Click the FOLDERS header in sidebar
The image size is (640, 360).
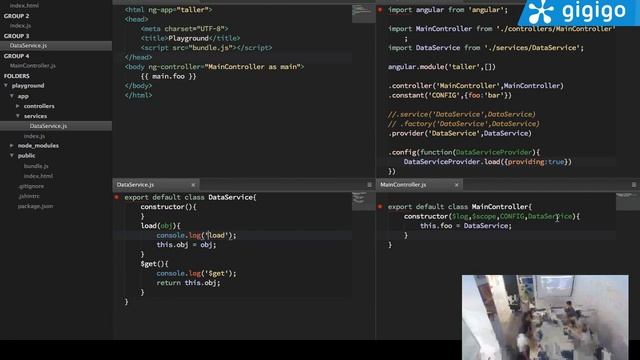pos(17,76)
